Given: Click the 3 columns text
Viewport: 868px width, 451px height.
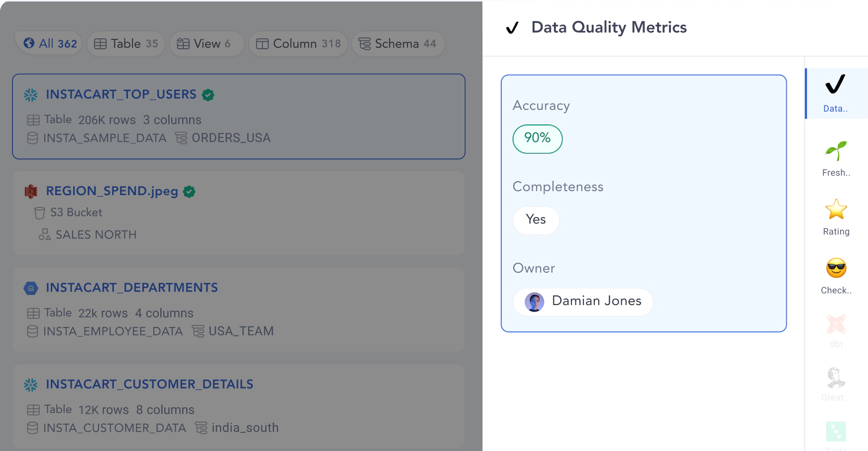Looking at the screenshot, I should tap(172, 120).
